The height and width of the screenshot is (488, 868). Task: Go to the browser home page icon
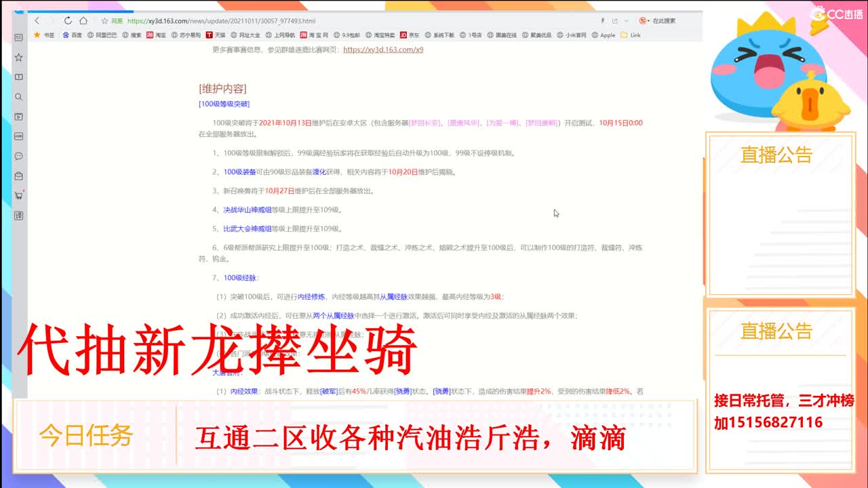[83, 21]
